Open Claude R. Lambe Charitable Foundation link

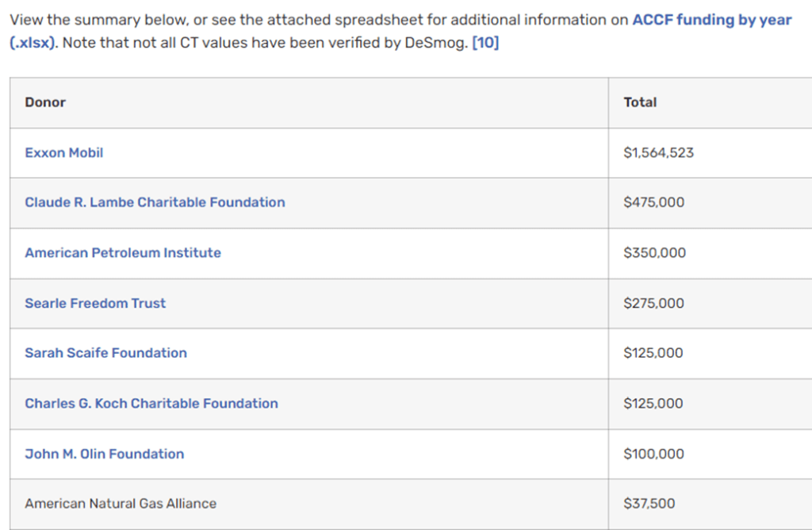pyautogui.click(x=155, y=202)
